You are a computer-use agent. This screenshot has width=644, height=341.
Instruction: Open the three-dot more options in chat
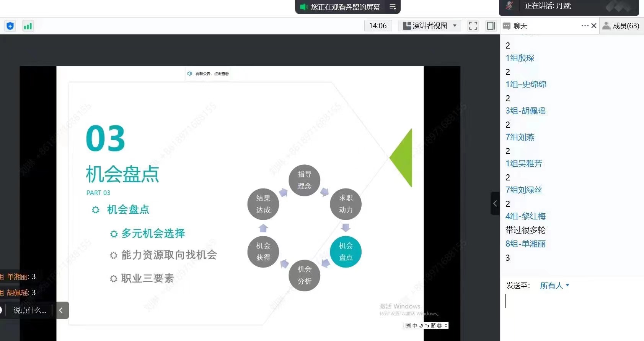coord(584,26)
